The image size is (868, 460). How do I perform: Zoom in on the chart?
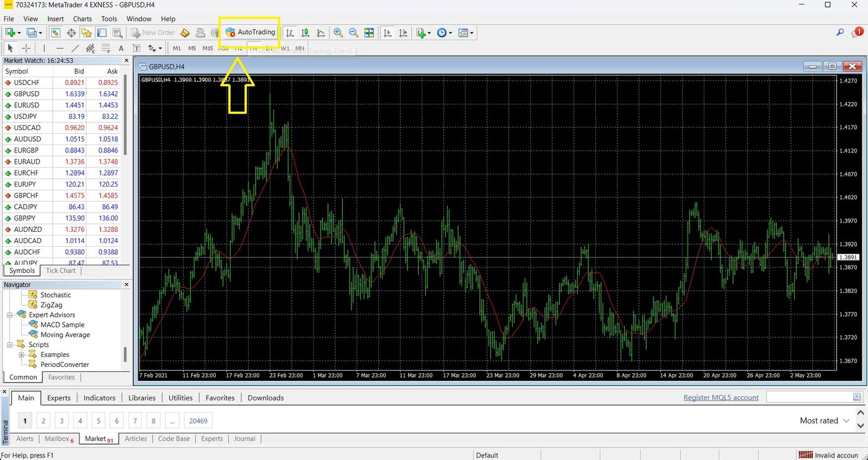click(339, 32)
